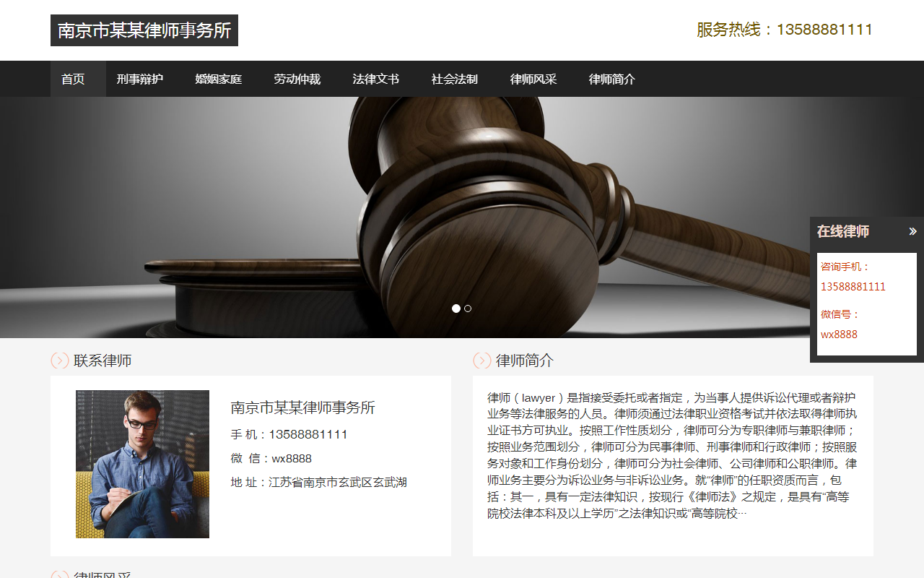Switch to the second carousel slide dot

click(x=468, y=309)
